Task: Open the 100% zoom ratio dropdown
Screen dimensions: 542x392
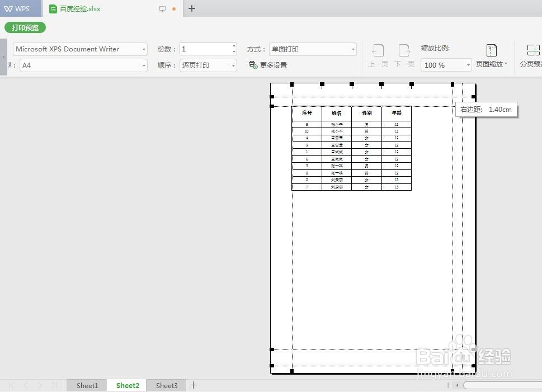Action: (468, 65)
